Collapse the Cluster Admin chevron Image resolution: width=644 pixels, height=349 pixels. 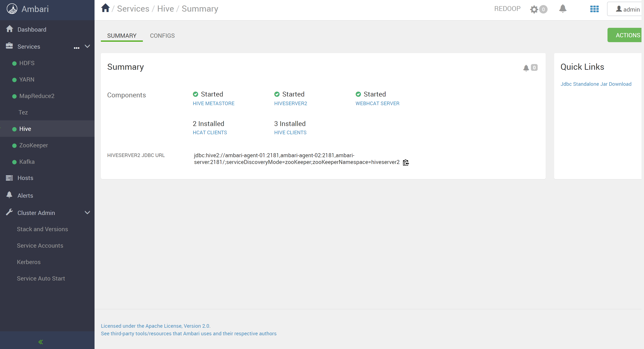(87, 212)
